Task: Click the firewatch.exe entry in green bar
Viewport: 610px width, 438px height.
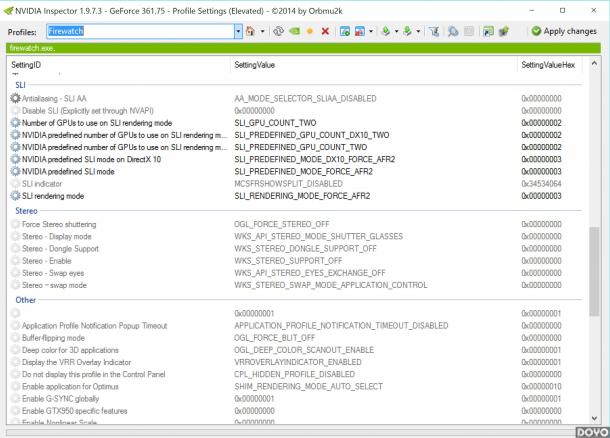Action: [32, 48]
